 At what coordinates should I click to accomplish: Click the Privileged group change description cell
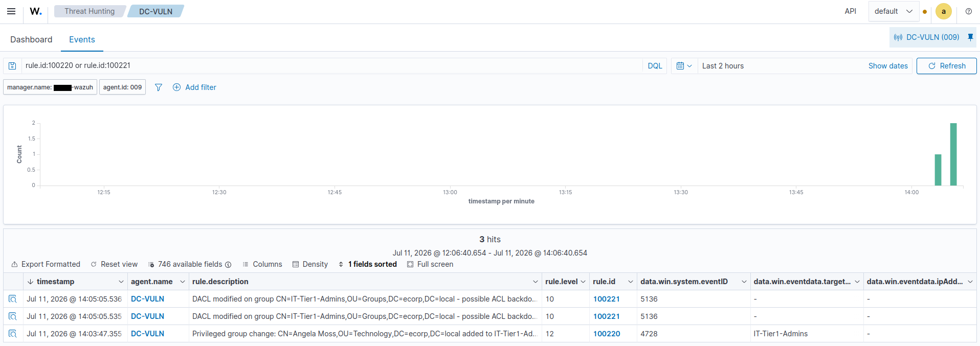[365, 334]
